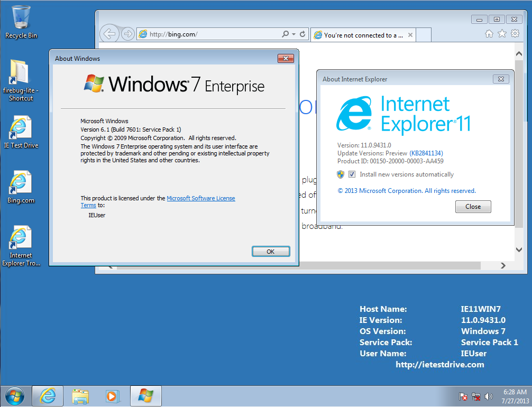The height and width of the screenshot is (407, 532).
Task: Click the 'Version 6.1 (Build 7601: Service Pack 1)' text
Action: 131,129
